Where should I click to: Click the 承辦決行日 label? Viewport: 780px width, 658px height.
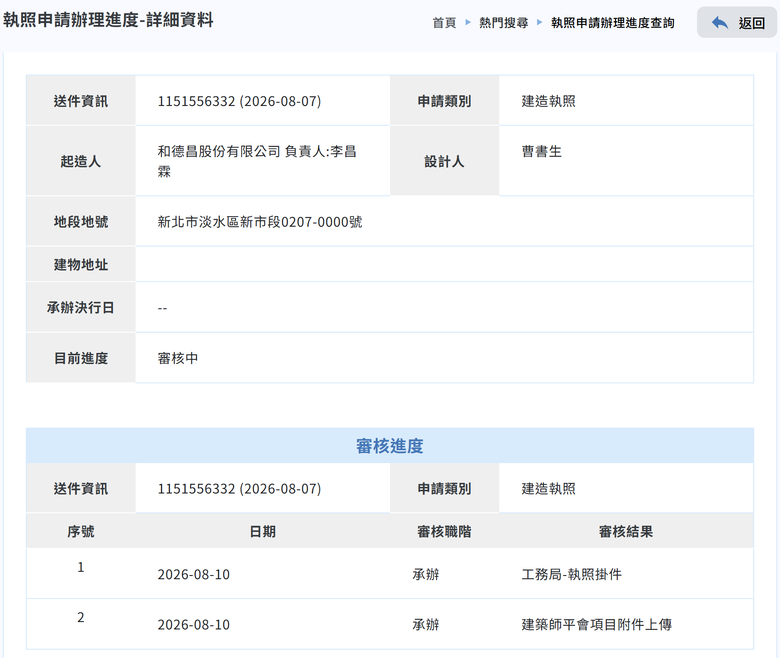click(81, 307)
